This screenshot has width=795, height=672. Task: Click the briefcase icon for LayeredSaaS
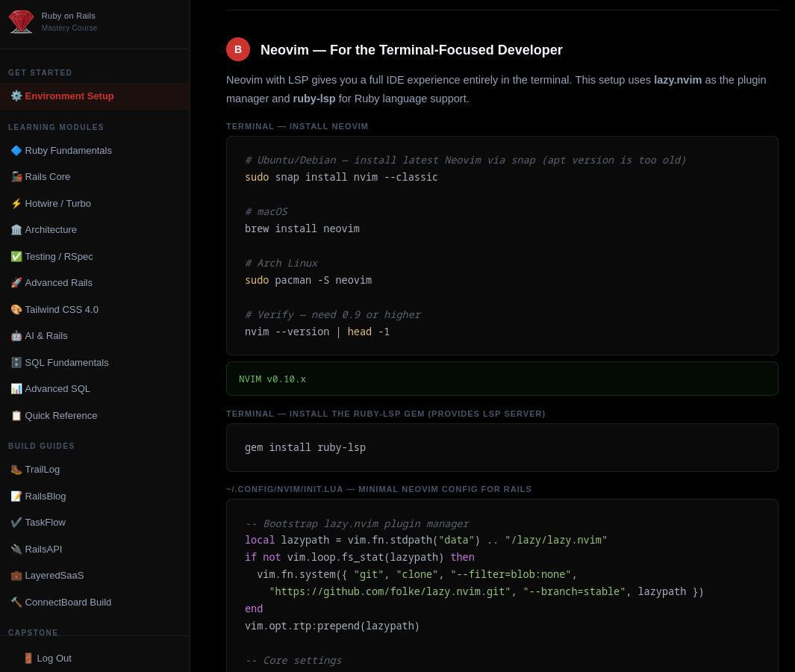click(16, 576)
